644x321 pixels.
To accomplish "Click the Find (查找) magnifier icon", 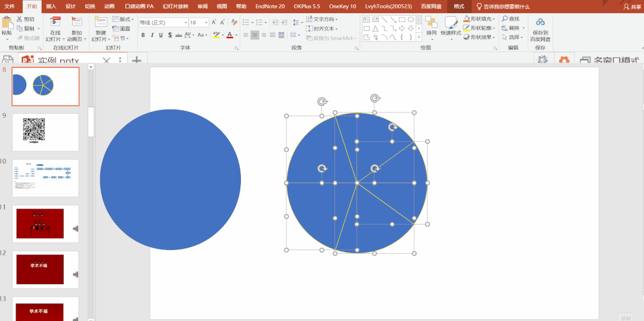I will tap(504, 19).
